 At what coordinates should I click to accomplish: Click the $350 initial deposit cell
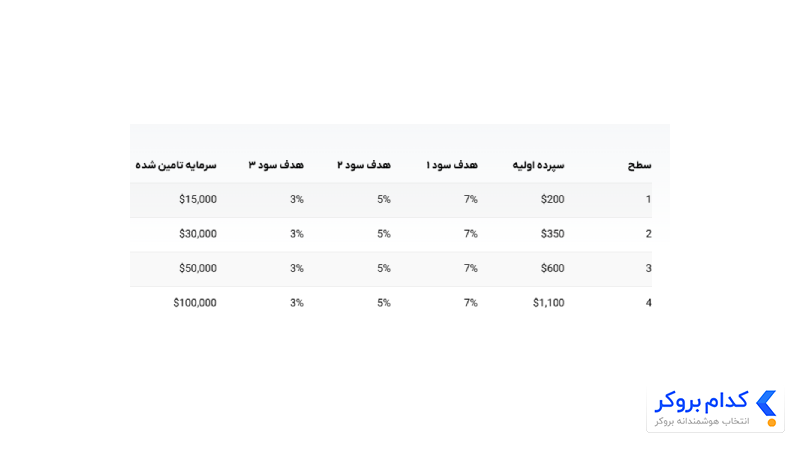(553, 234)
